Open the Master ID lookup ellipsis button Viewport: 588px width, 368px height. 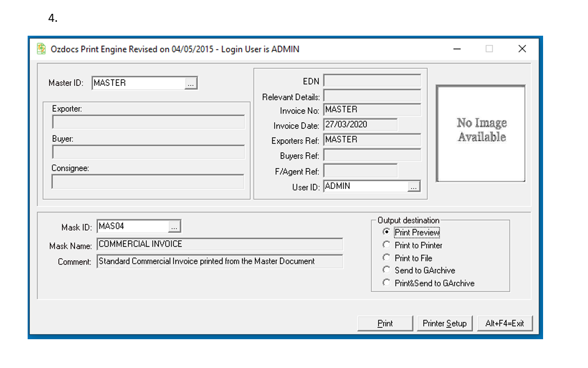[191, 84]
